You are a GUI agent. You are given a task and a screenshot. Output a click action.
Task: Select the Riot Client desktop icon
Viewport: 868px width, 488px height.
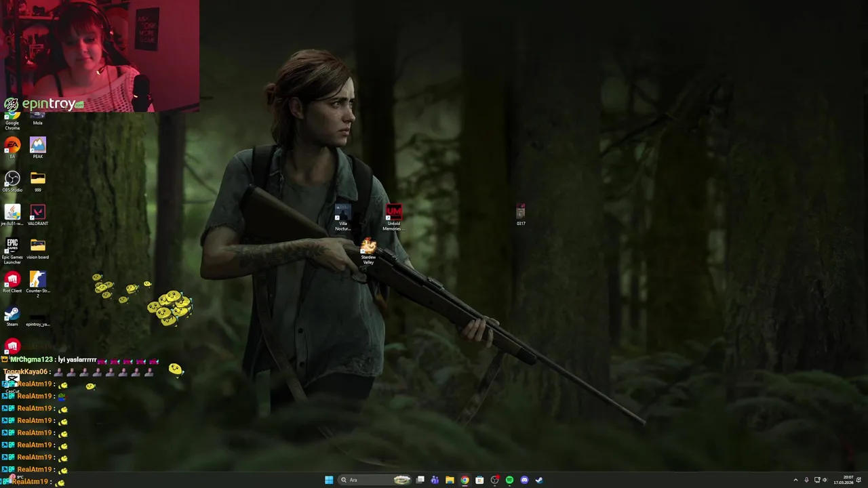click(x=12, y=282)
